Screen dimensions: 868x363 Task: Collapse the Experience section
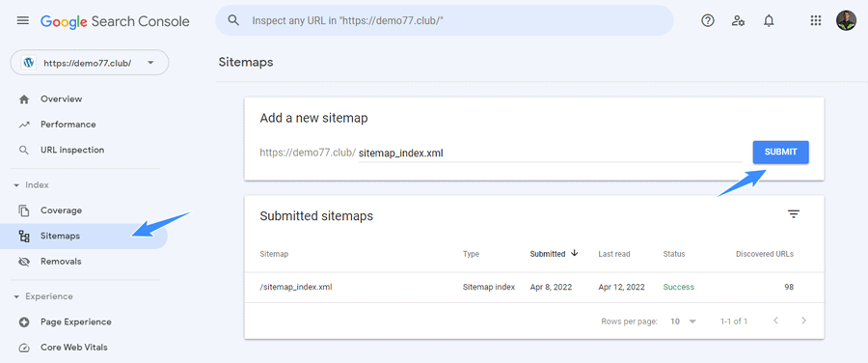pos(16,296)
